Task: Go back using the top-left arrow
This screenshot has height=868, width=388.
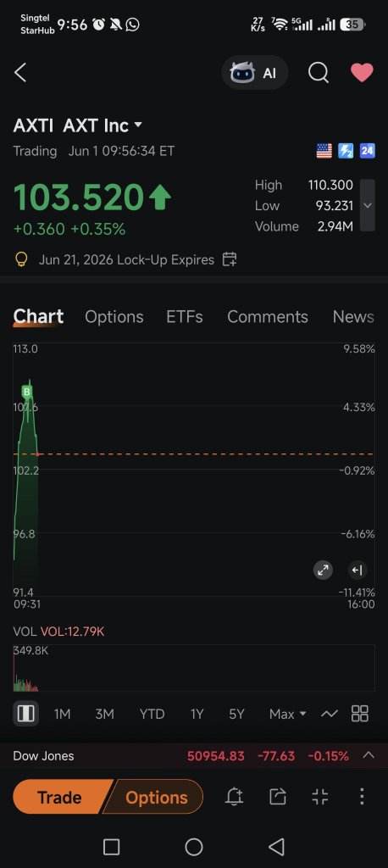Action: (20, 73)
